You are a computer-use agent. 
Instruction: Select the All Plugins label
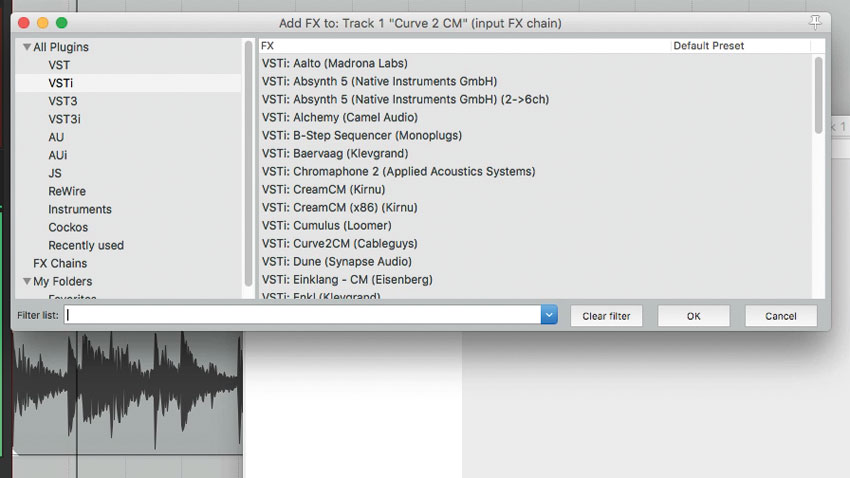coord(61,47)
